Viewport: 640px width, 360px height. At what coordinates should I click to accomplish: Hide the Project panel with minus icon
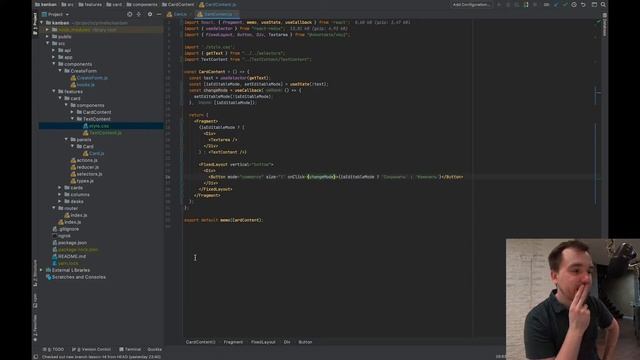click(x=159, y=14)
